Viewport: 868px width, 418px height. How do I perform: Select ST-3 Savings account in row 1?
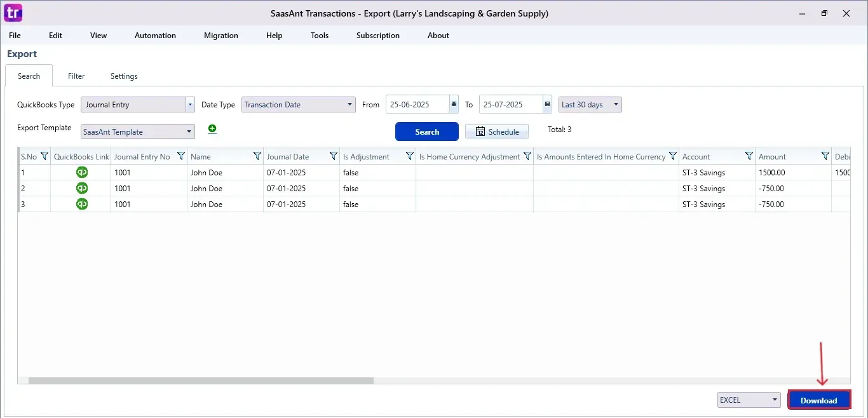pyautogui.click(x=717, y=172)
